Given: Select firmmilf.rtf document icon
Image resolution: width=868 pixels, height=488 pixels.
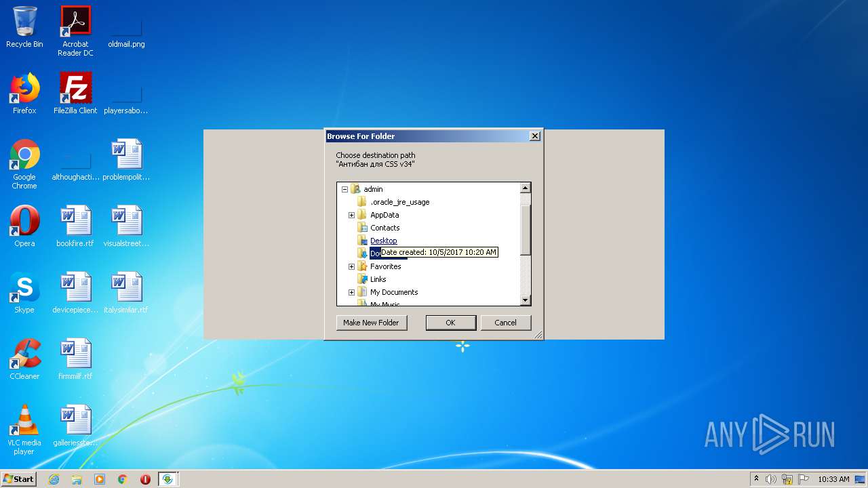Looking at the screenshot, I should (x=75, y=359).
